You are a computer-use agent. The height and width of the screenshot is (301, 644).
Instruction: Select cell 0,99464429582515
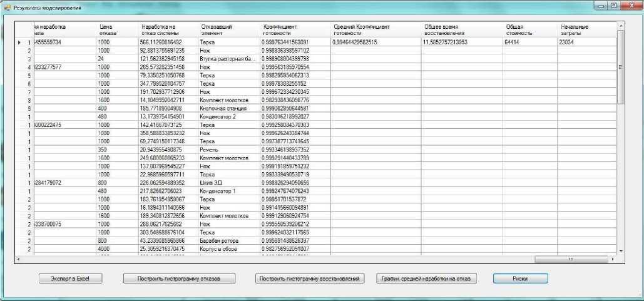pyautogui.click(x=376, y=43)
